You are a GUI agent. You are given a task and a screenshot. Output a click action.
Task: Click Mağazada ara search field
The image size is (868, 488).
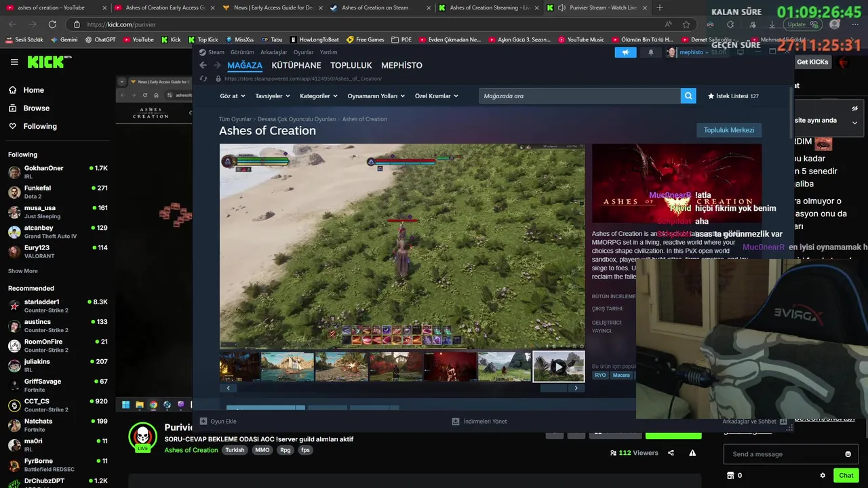(x=580, y=96)
